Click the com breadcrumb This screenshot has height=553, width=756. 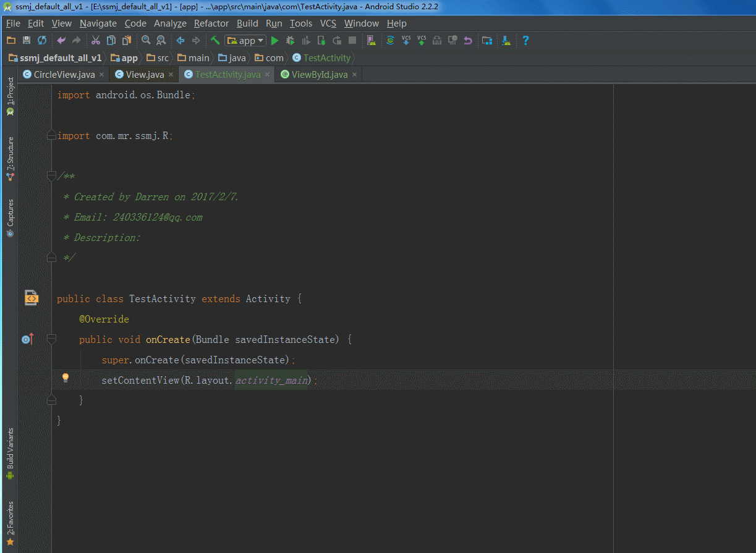269,57
